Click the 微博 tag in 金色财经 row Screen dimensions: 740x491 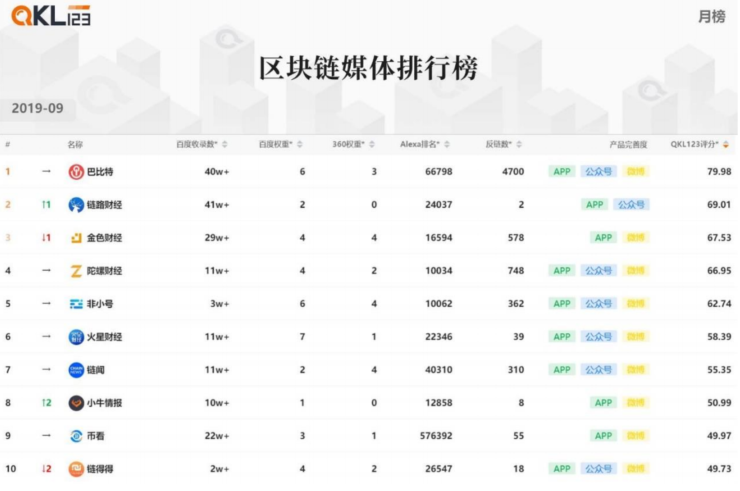coord(636,238)
